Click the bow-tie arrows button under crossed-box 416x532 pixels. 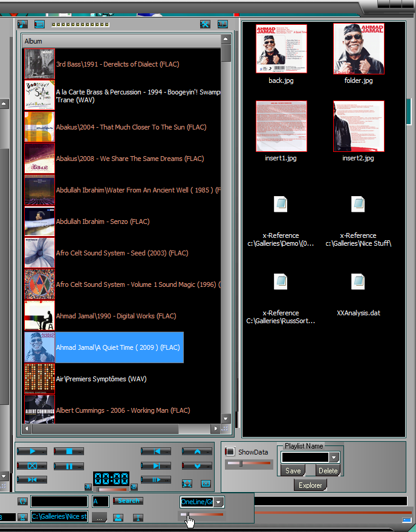pos(32,480)
